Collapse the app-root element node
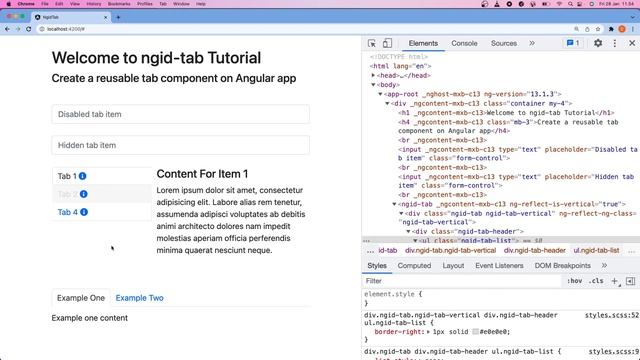This screenshot has width=640, height=360. coord(380,94)
